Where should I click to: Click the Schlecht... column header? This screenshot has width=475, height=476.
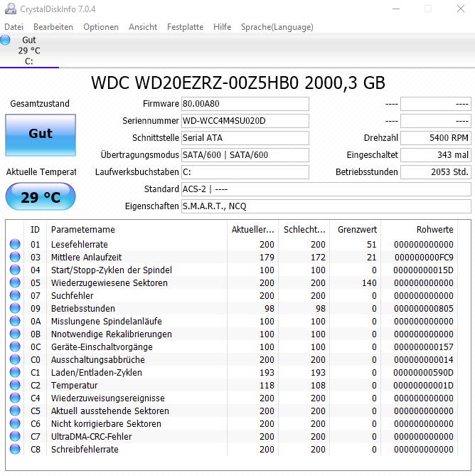coord(304,230)
